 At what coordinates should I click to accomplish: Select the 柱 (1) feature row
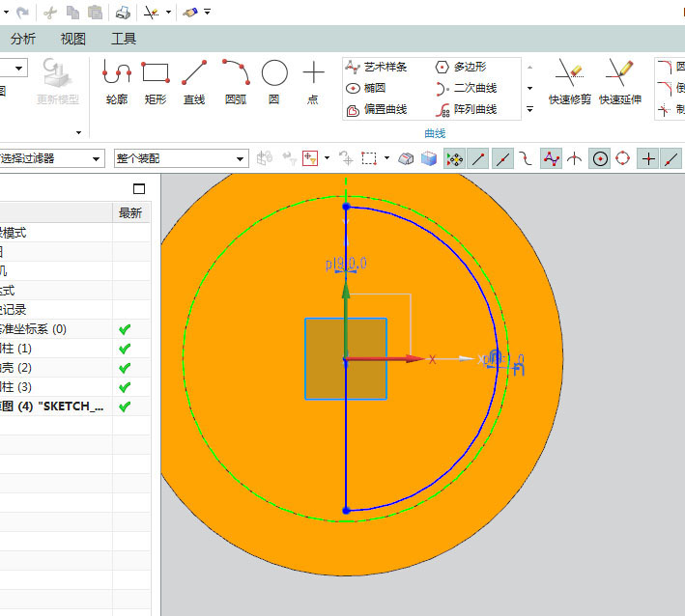[75, 349]
